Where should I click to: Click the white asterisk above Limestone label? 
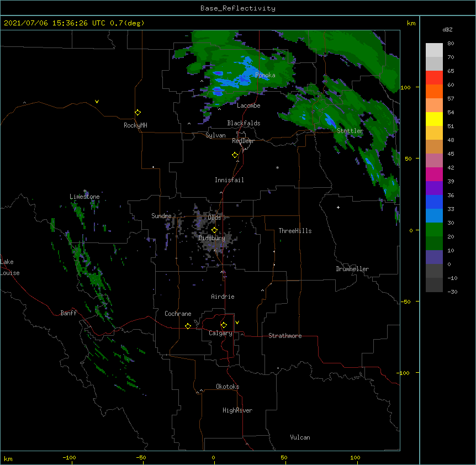click(x=85, y=191)
